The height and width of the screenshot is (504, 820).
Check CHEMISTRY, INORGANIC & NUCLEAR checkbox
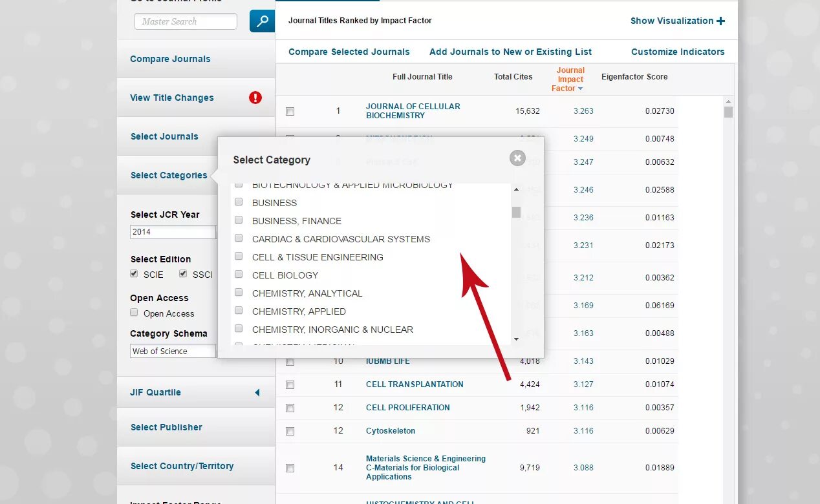pos(239,329)
